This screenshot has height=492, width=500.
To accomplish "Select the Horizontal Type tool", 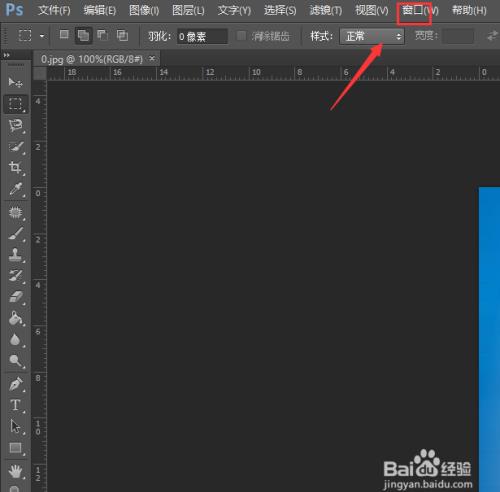I will [16, 405].
